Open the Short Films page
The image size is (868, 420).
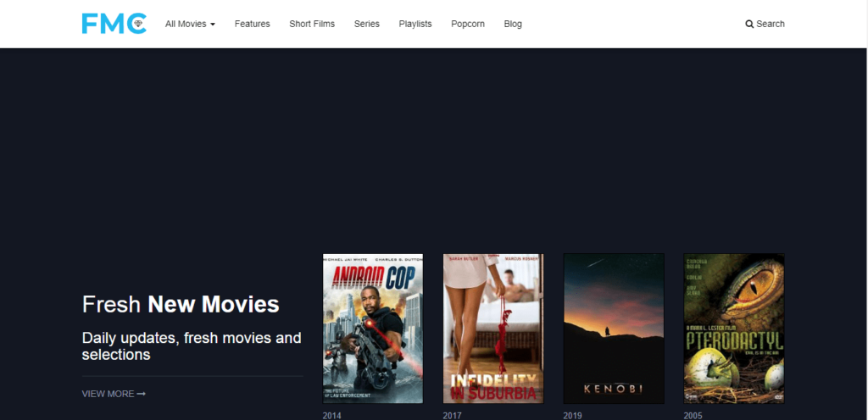pyautogui.click(x=312, y=24)
